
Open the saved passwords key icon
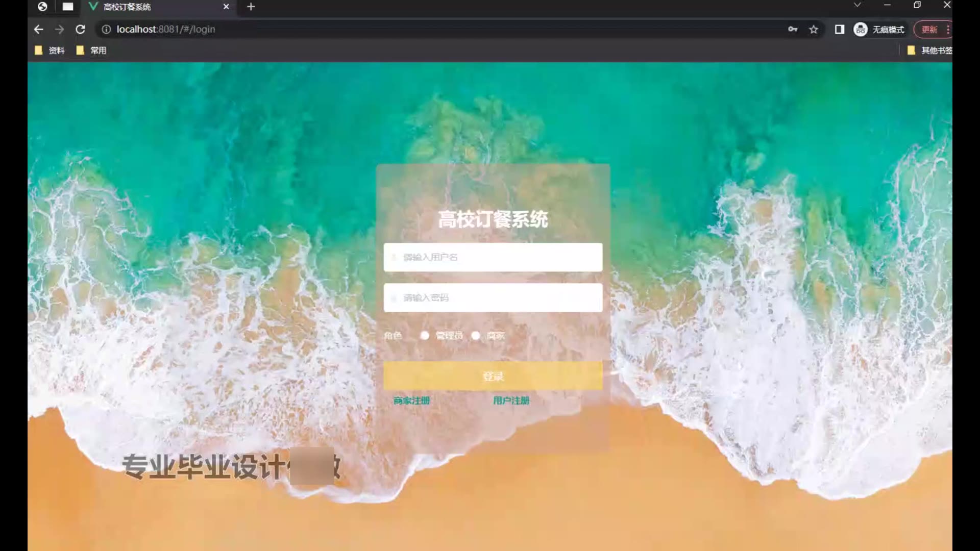[x=792, y=30]
